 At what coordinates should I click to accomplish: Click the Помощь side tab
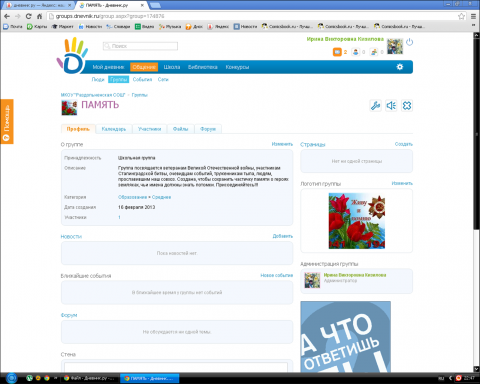7,121
